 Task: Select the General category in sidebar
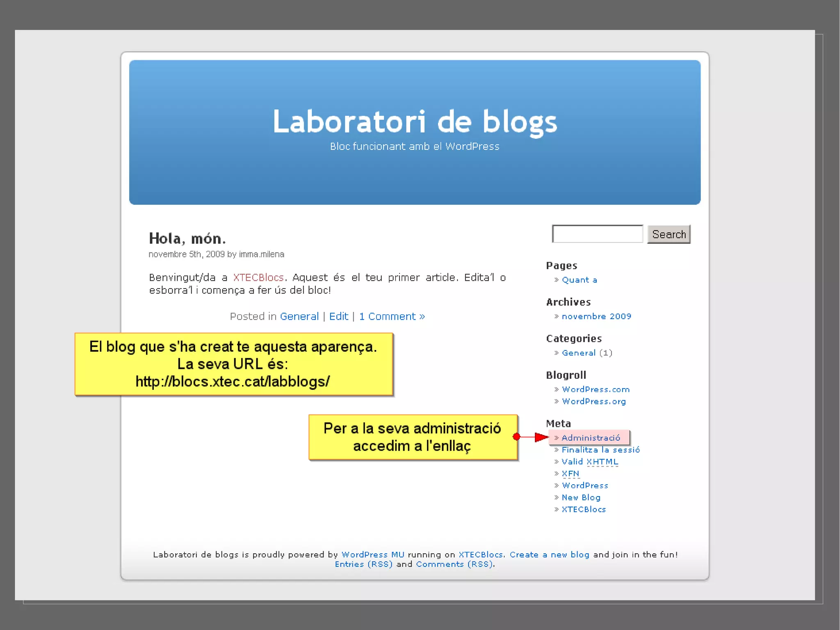pos(578,353)
